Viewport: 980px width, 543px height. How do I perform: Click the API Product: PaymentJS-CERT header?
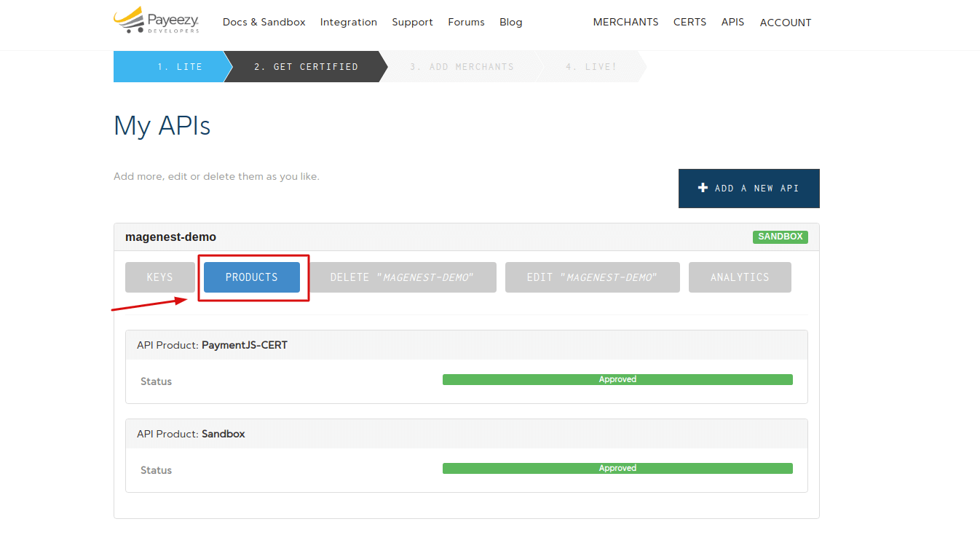467,345
